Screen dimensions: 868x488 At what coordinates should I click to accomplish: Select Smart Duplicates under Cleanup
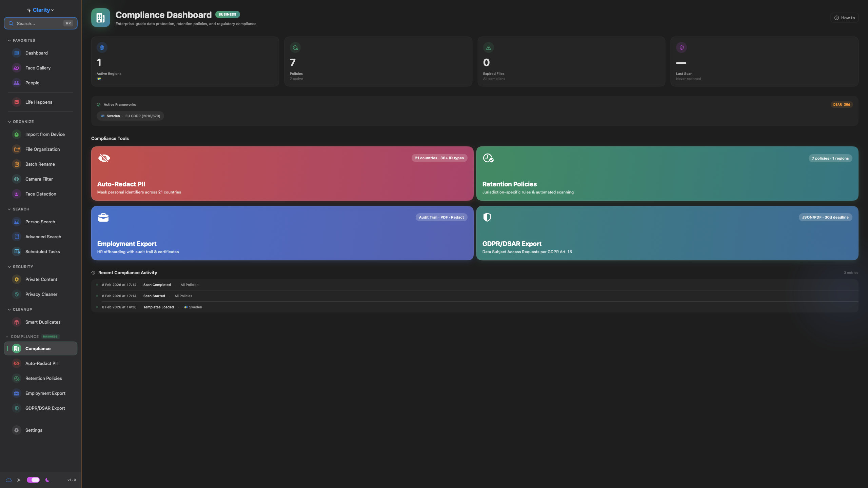(43, 322)
